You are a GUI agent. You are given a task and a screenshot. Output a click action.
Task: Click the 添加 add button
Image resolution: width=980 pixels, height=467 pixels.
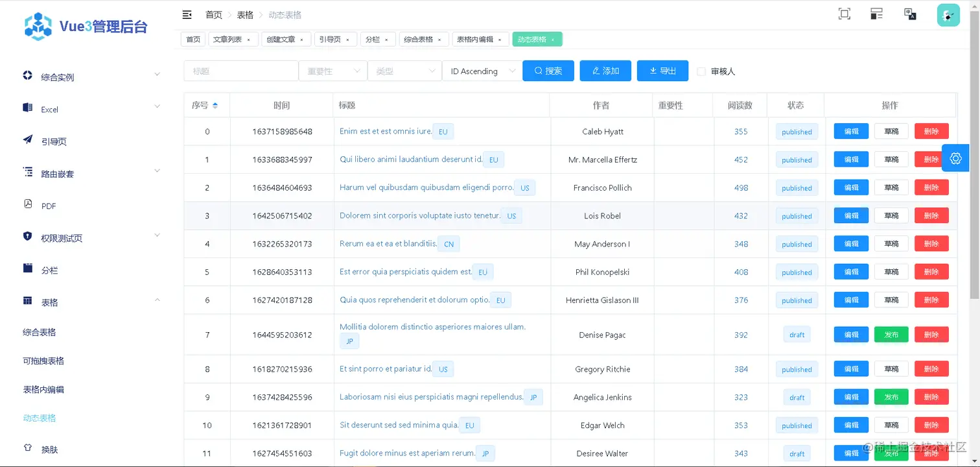tap(605, 71)
